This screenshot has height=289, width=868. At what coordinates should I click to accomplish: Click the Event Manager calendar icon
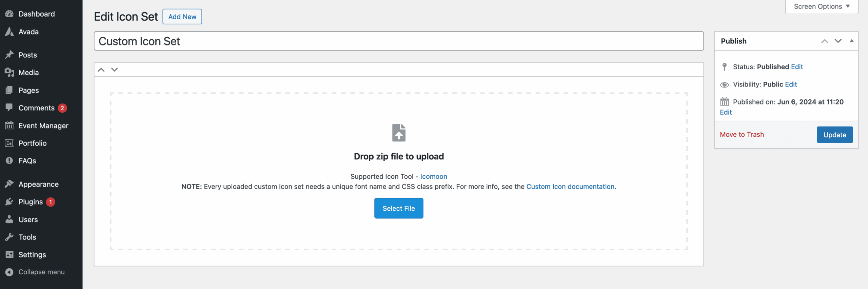(x=9, y=126)
